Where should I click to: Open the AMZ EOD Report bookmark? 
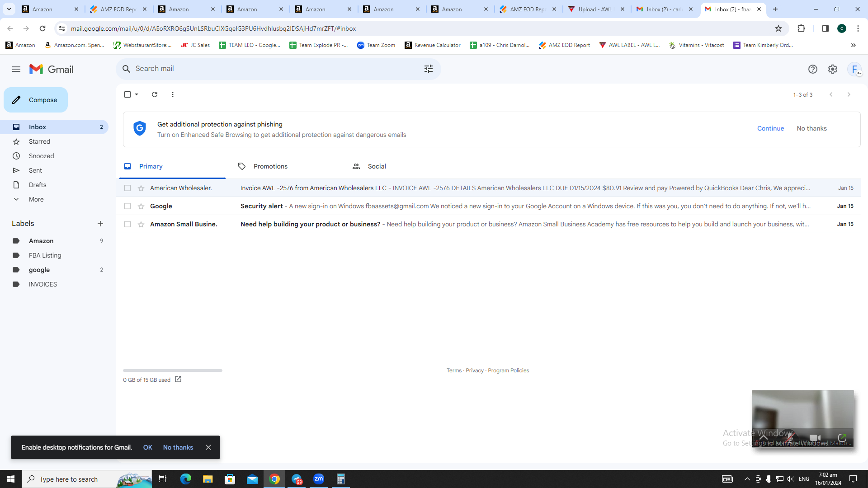click(564, 45)
